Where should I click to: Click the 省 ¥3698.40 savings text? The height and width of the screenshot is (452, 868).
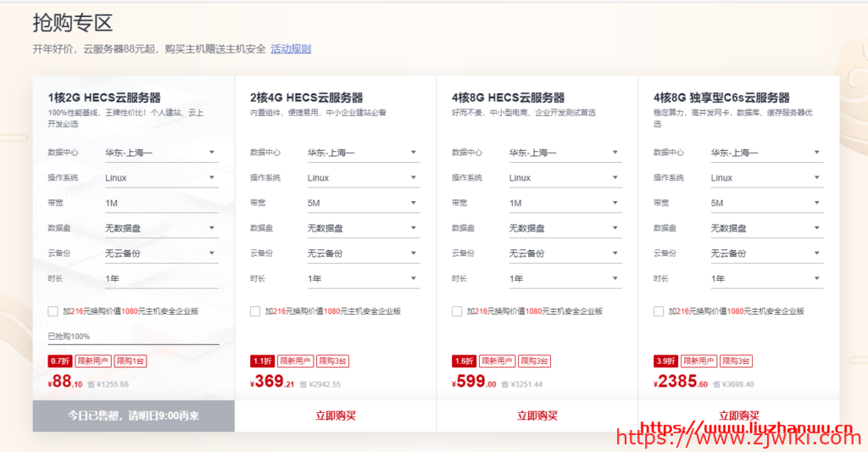pyautogui.click(x=733, y=384)
